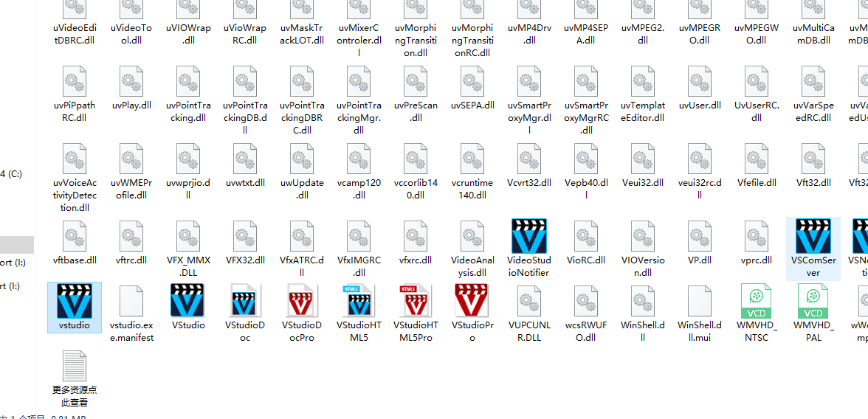This screenshot has height=419, width=868.
Task: Click the vstudio.exe.manifest file
Action: point(131,301)
